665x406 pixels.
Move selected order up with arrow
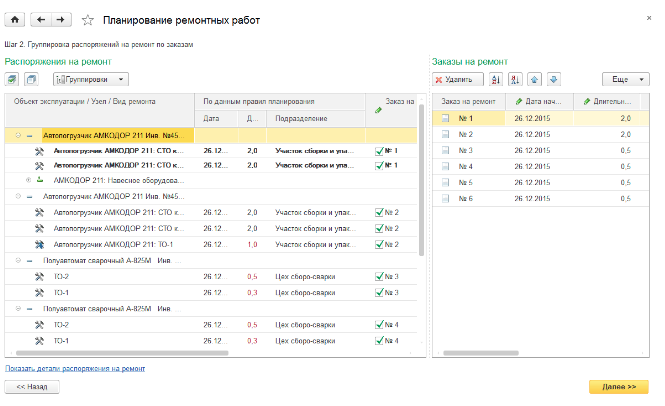tap(534, 79)
